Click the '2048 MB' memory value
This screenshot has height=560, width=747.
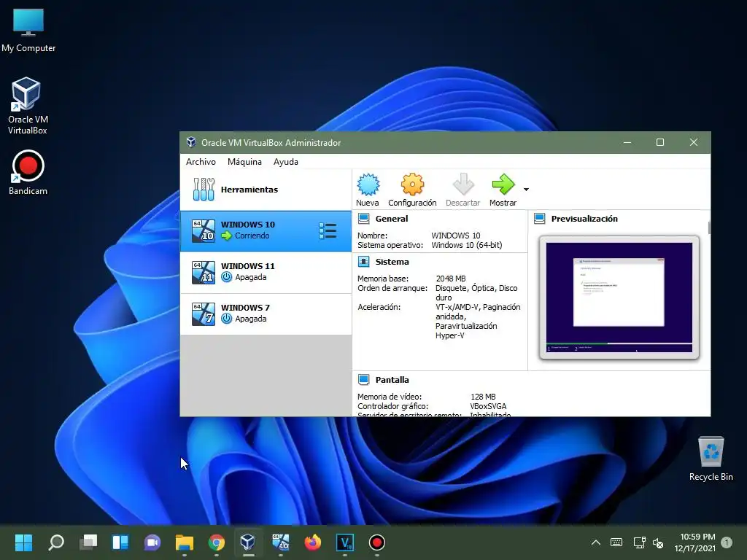pyautogui.click(x=451, y=279)
